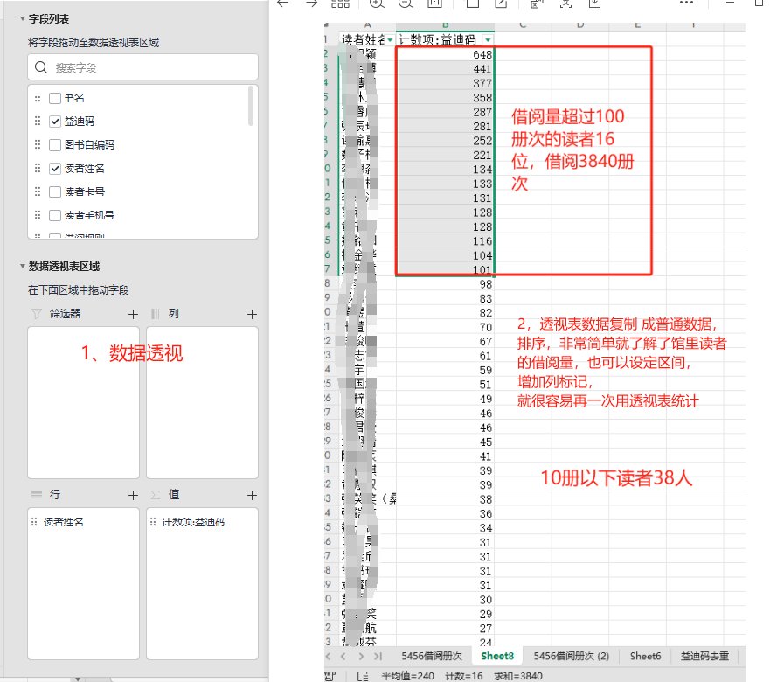
Task: Click the back arrow in top toolbar
Action: tap(282, 3)
